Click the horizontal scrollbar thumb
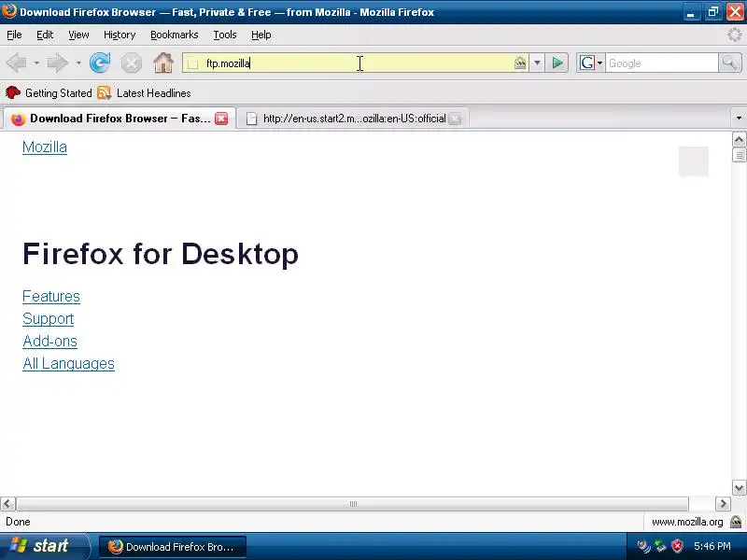This screenshot has height=560, width=747. (x=353, y=504)
